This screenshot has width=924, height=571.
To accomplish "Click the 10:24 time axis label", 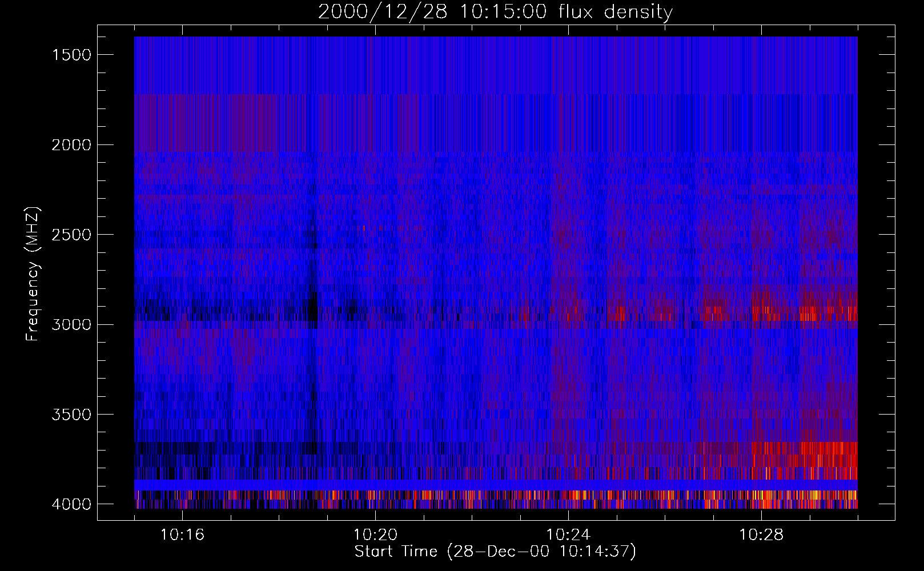I will click(568, 535).
